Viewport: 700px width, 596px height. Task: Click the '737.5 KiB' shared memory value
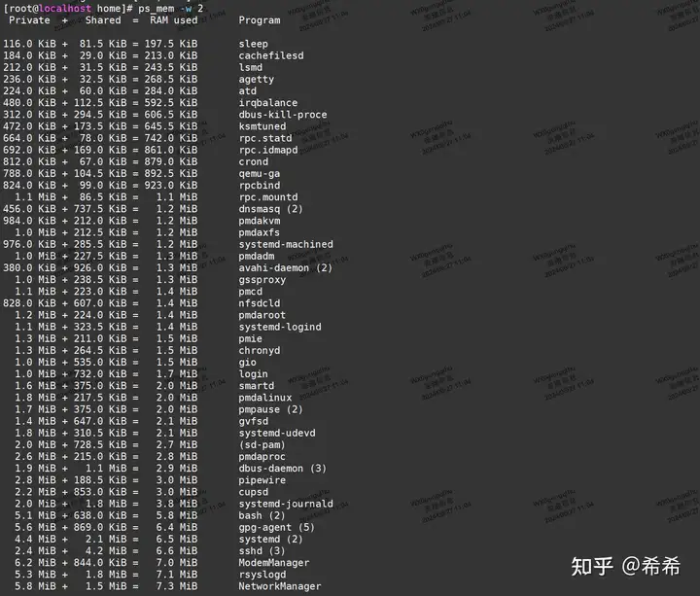tap(100, 209)
